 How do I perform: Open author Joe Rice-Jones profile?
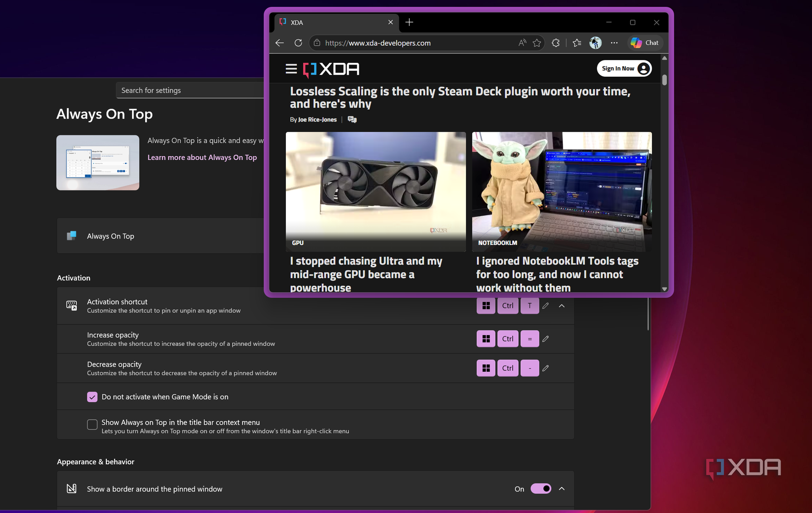(317, 120)
